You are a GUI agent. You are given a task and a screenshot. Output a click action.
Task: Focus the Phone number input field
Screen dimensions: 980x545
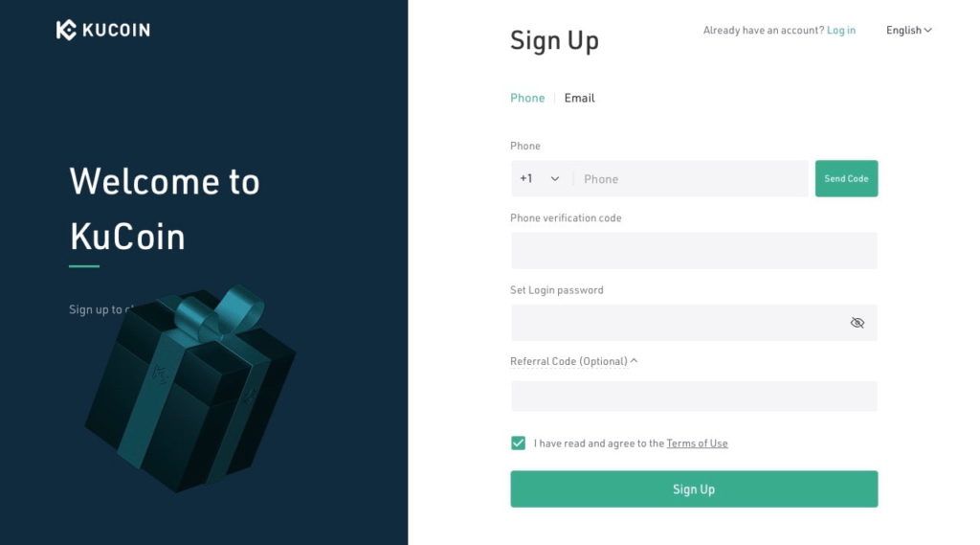(x=693, y=179)
